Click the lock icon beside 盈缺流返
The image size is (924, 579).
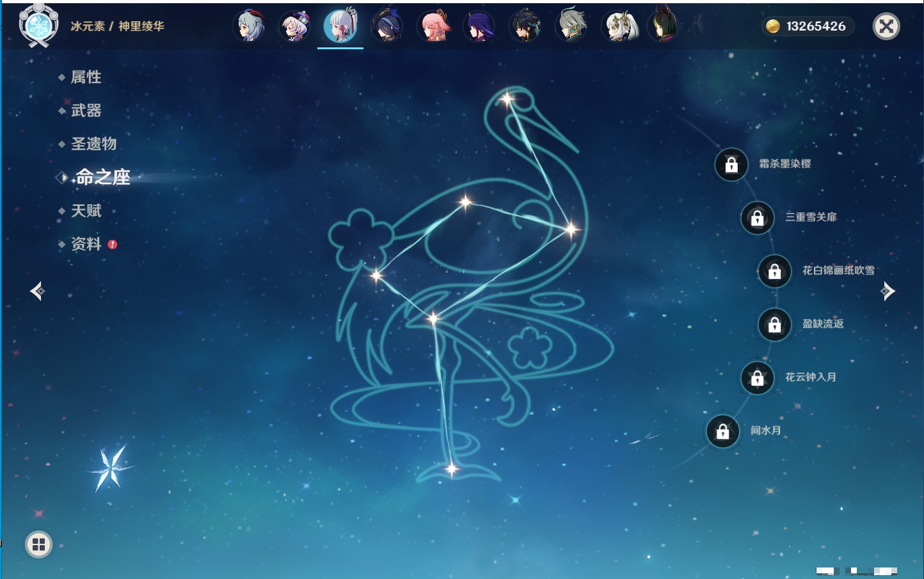point(774,325)
